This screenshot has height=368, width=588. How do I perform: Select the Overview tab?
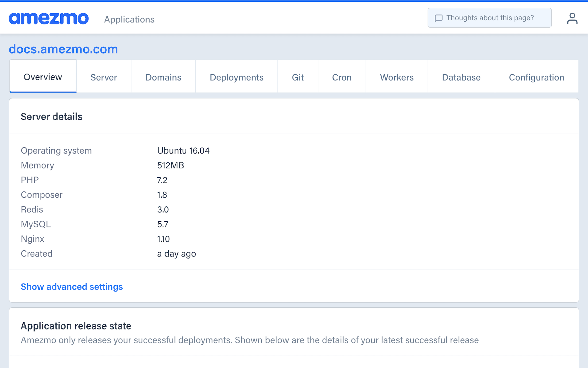coord(43,77)
